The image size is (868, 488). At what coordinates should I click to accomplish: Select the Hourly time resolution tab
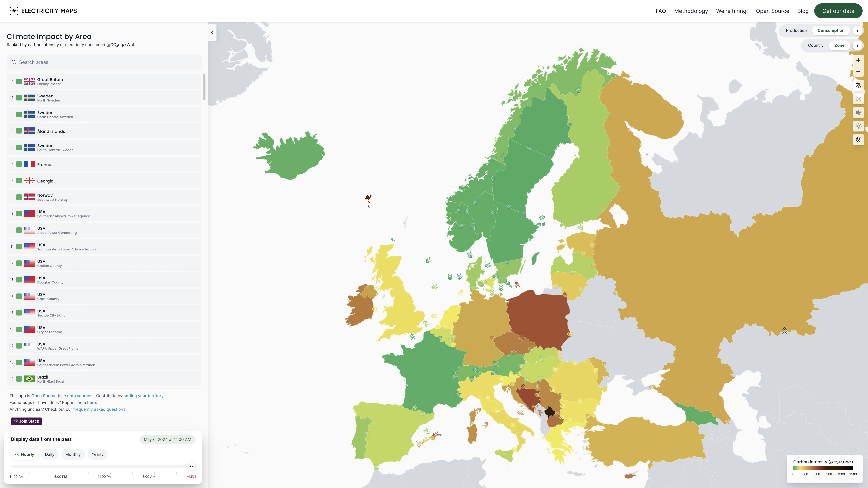point(24,454)
